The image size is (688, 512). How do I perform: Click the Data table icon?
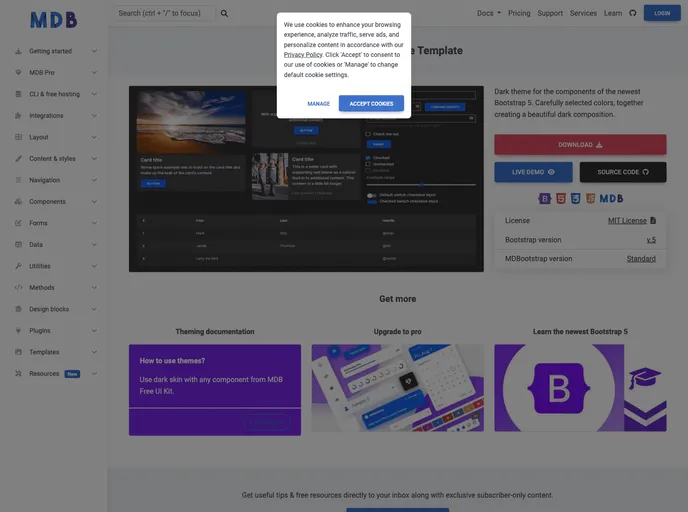click(x=18, y=245)
